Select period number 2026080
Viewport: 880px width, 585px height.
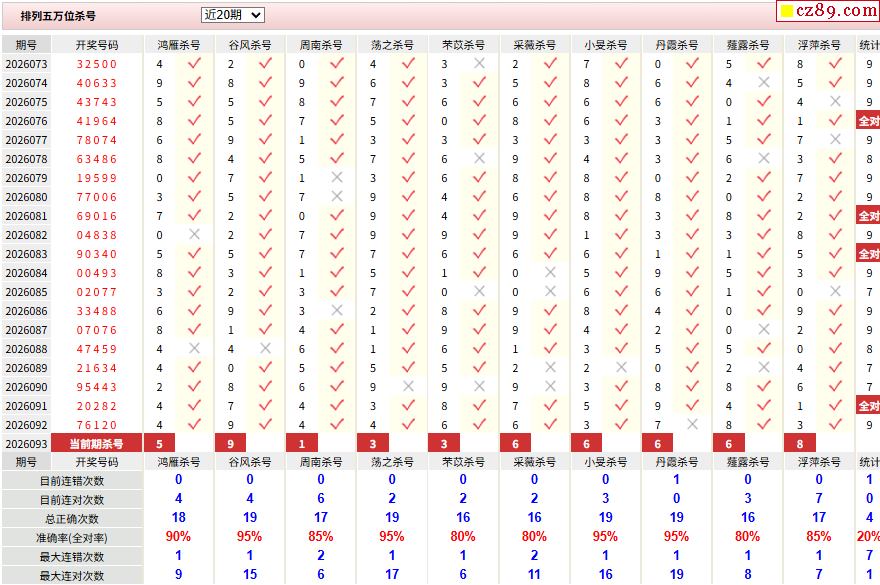point(26,197)
